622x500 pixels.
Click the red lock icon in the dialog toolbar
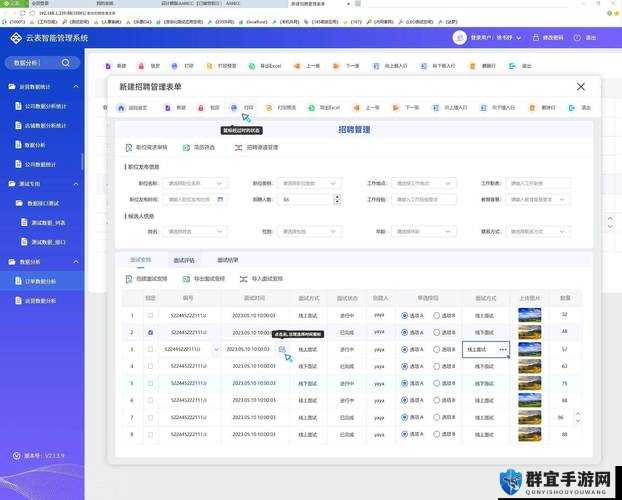click(201, 108)
